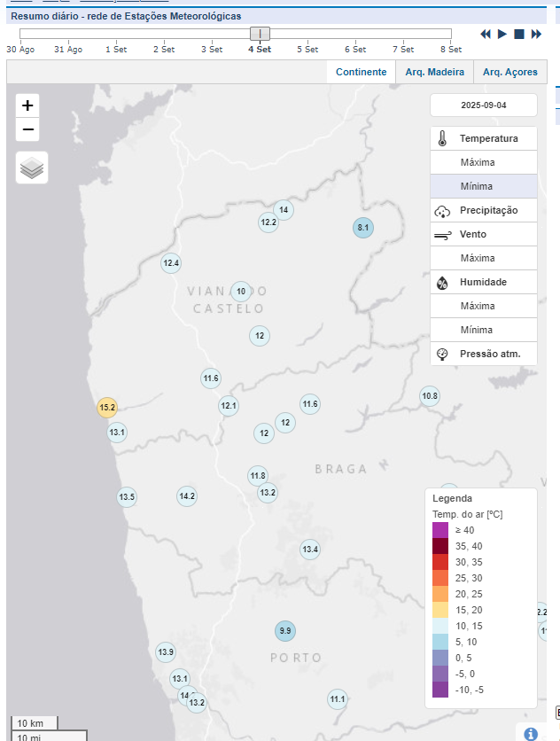The width and height of the screenshot is (560, 741).
Task: Jump to 2 Set on the timeline
Action: pyautogui.click(x=164, y=49)
